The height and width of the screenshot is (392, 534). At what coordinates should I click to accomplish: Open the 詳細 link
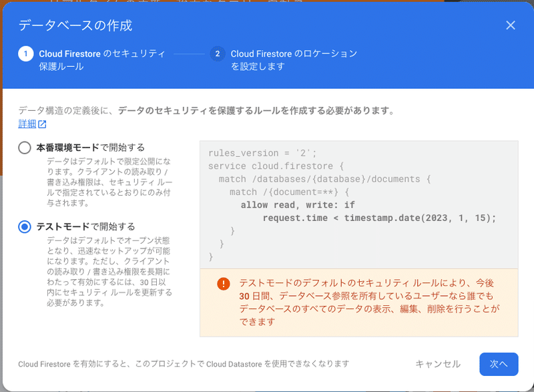[x=27, y=124]
